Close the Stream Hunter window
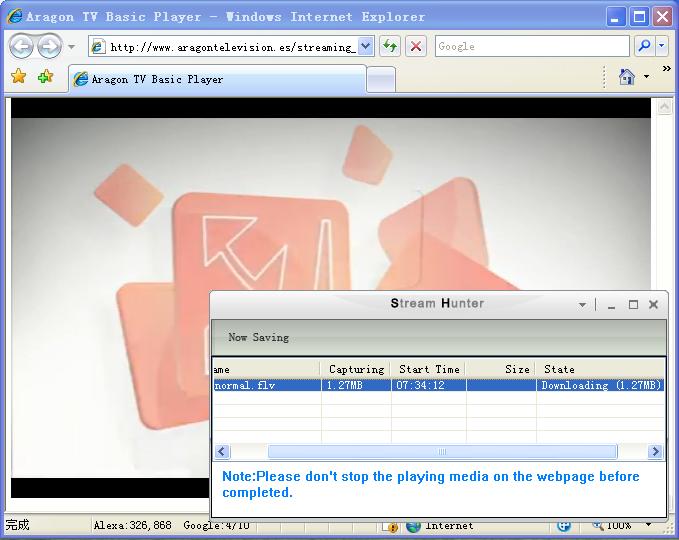The height and width of the screenshot is (540, 679). [x=654, y=305]
